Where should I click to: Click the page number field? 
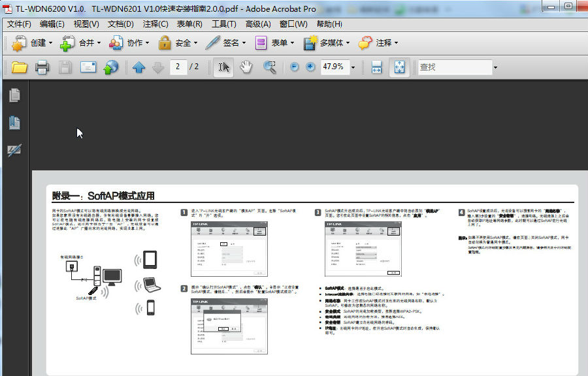click(x=178, y=67)
